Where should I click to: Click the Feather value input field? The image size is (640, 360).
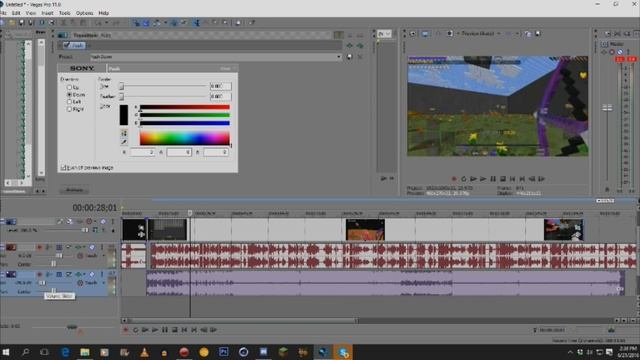pyautogui.click(x=220, y=96)
